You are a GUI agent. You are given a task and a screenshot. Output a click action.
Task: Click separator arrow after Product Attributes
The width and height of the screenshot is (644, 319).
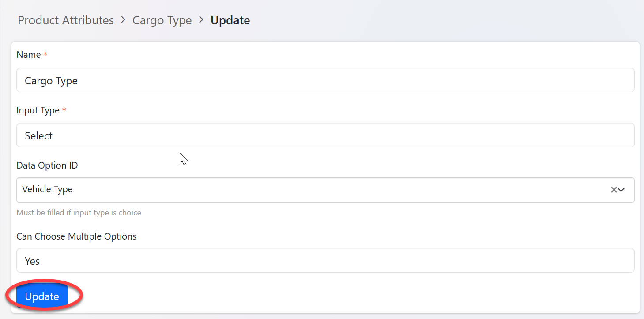pos(123,20)
